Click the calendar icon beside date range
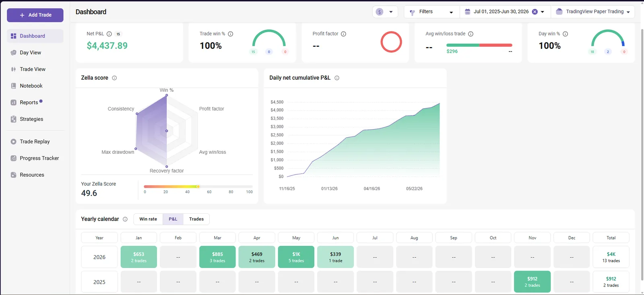 [467, 12]
